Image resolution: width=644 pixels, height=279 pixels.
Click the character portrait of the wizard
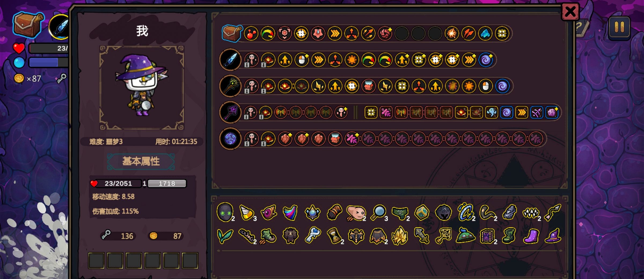click(142, 87)
